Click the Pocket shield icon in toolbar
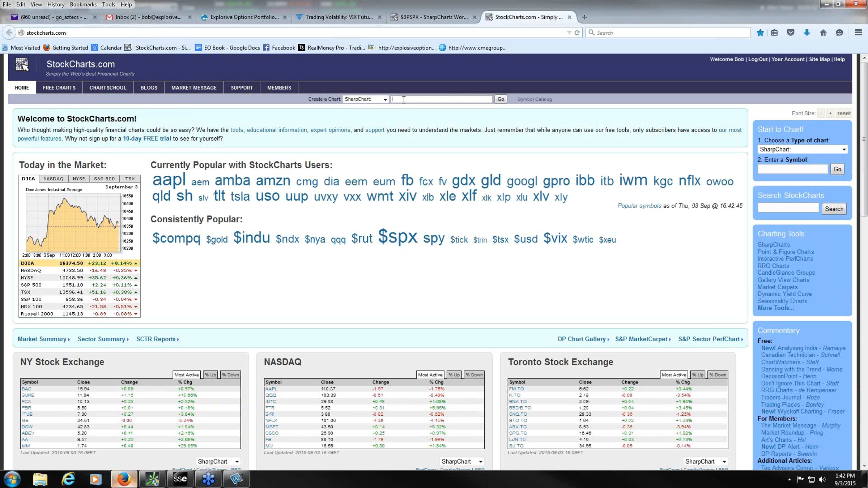Image resolution: width=868 pixels, height=488 pixels. (791, 33)
